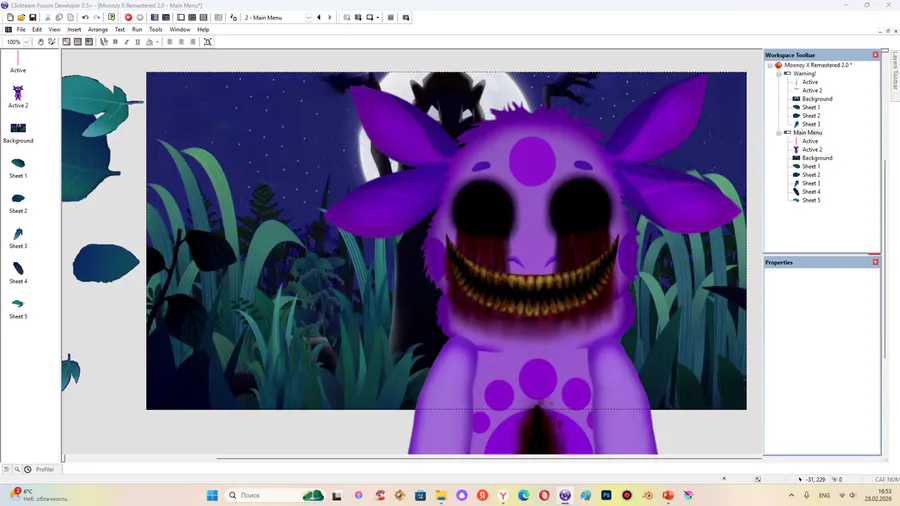
Task: Click the ENG language indicator
Action: [824, 495]
